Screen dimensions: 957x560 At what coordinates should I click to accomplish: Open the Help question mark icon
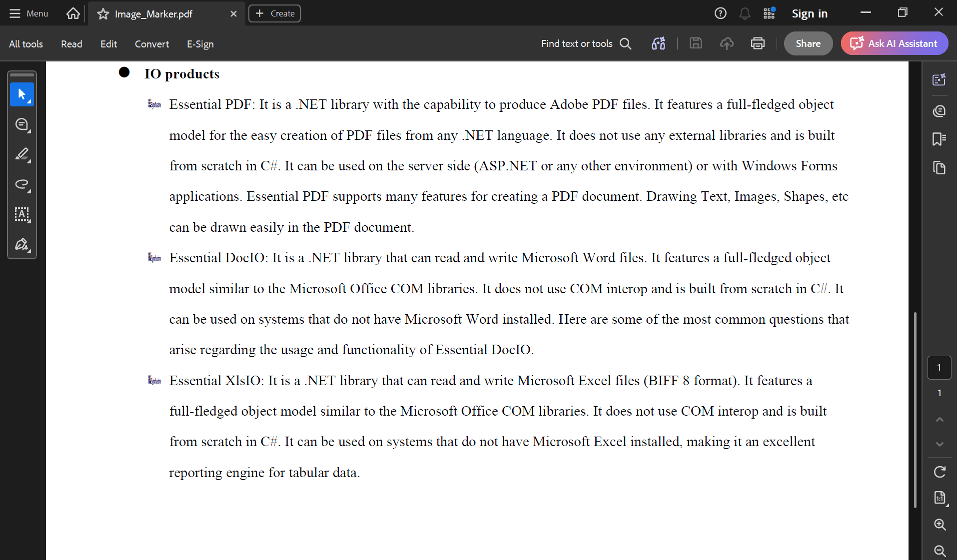coord(720,13)
